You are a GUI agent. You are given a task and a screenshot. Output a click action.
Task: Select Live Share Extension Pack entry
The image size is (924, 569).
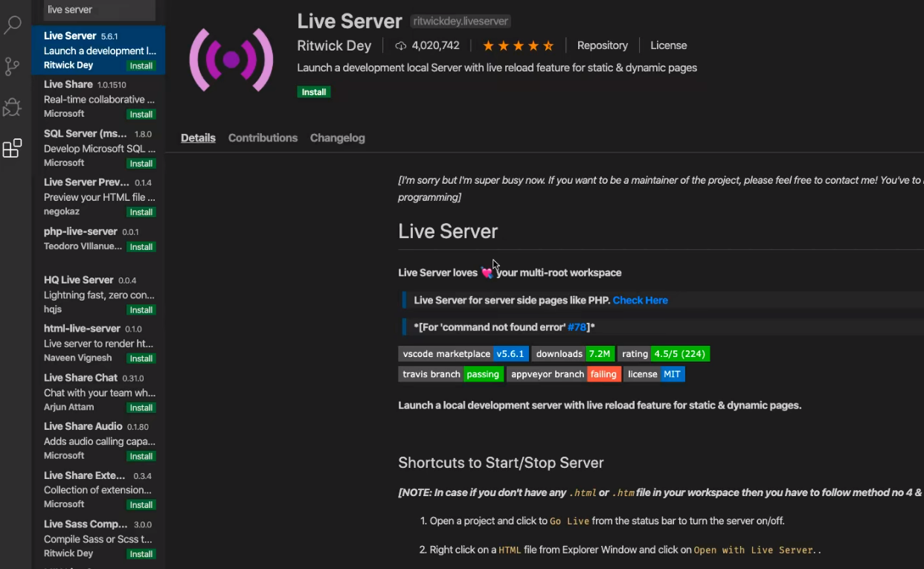[98, 489]
